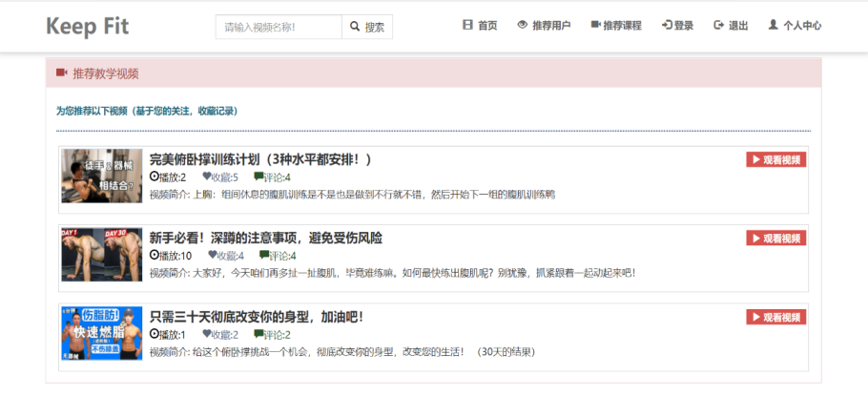
Task: Open 推荐课程 recommended courses page
Action: (x=616, y=26)
